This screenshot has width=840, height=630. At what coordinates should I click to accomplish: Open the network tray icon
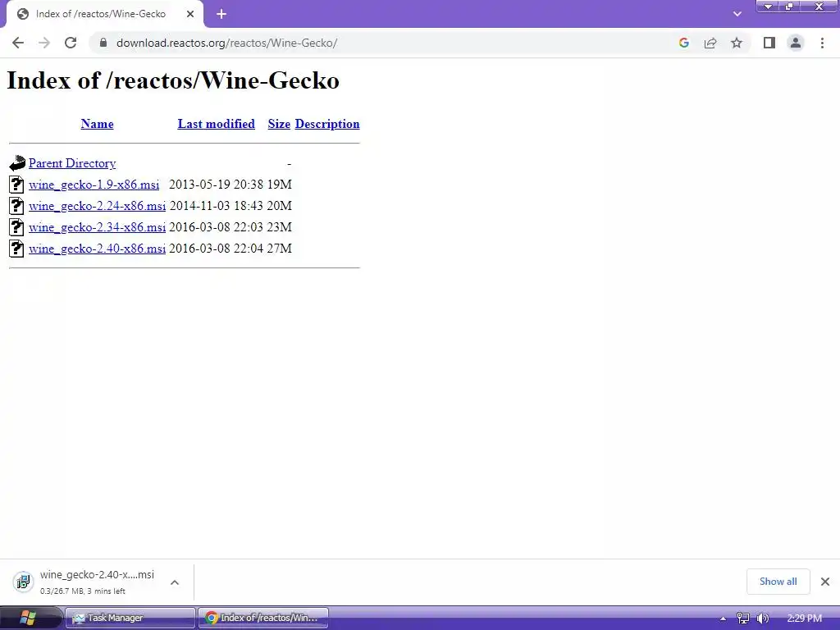[743, 619]
